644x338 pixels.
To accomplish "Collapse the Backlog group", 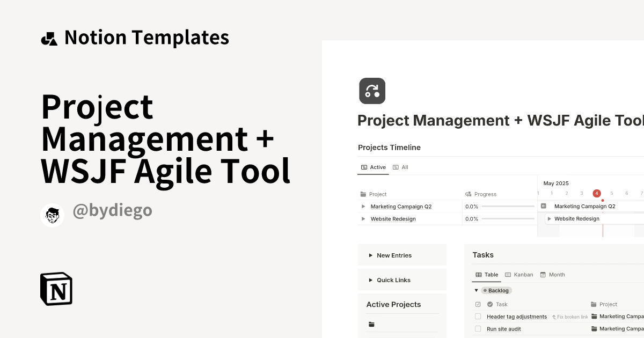I will pyautogui.click(x=476, y=290).
